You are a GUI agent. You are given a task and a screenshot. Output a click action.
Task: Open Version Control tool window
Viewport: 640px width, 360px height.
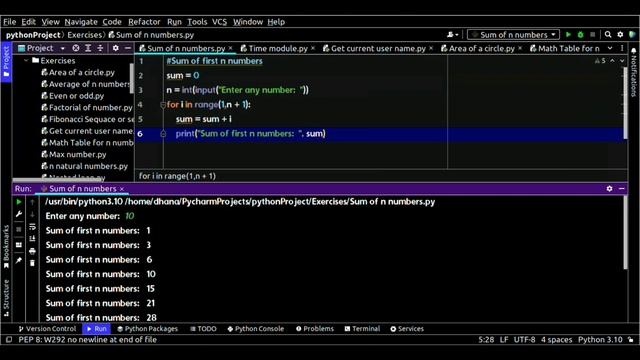[47, 329]
